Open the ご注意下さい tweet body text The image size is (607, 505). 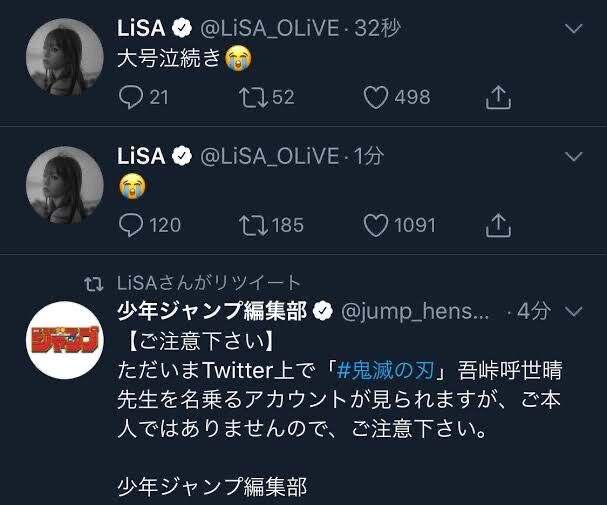(340, 398)
